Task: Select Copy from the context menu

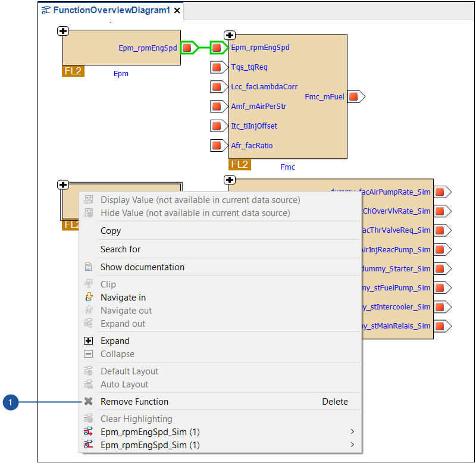Action: point(110,231)
